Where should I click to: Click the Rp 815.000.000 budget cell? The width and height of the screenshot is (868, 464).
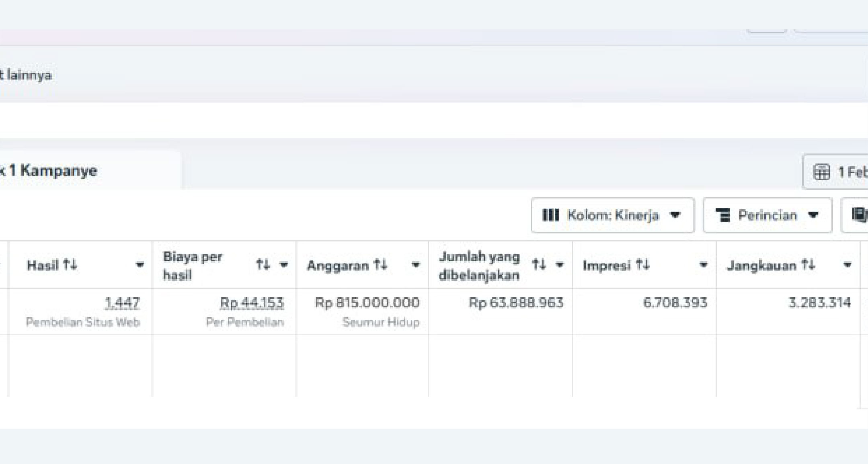pyautogui.click(x=367, y=303)
